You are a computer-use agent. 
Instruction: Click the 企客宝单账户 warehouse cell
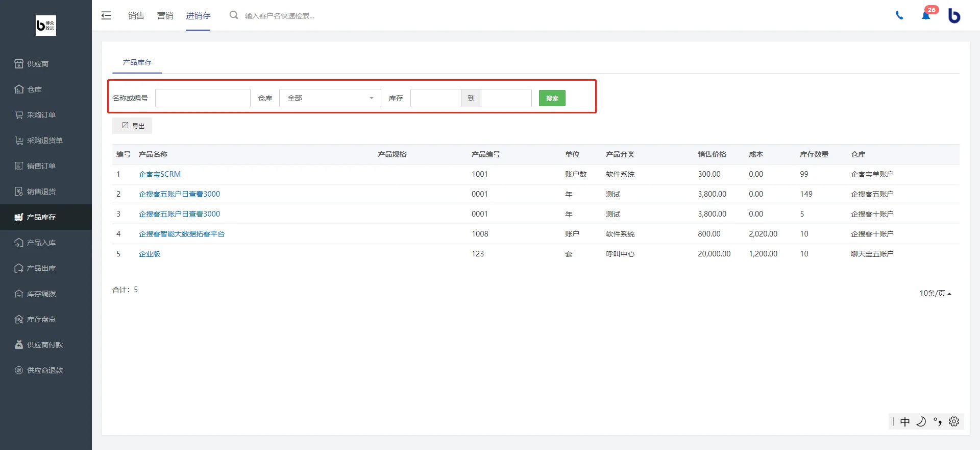tap(872, 174)
